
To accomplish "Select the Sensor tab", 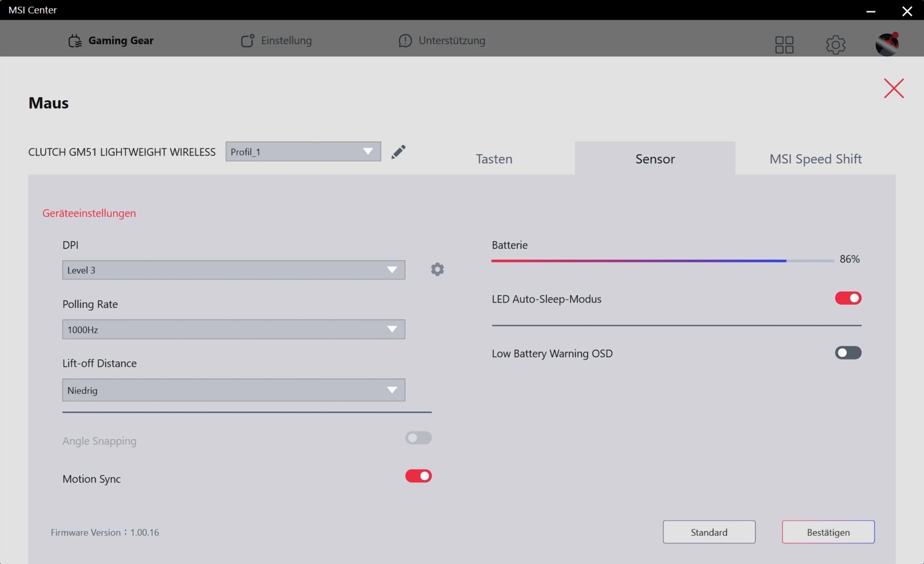I will (655, 158).
